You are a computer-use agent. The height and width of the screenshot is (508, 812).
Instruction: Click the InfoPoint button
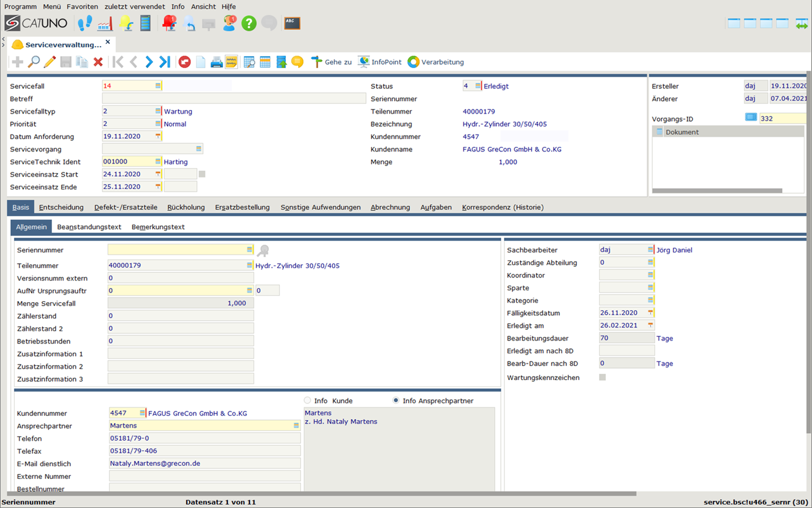pos(380,62)
